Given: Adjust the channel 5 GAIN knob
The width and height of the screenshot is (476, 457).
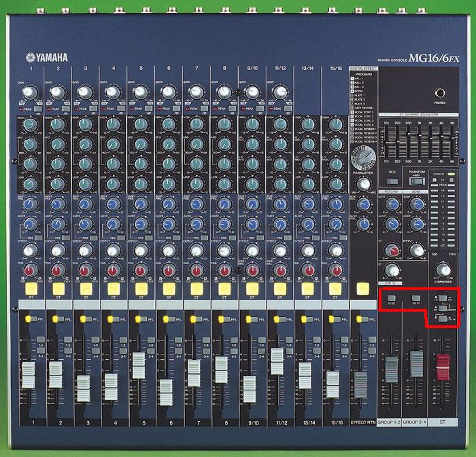Looking at the screenshot, I should pos(141,92).
